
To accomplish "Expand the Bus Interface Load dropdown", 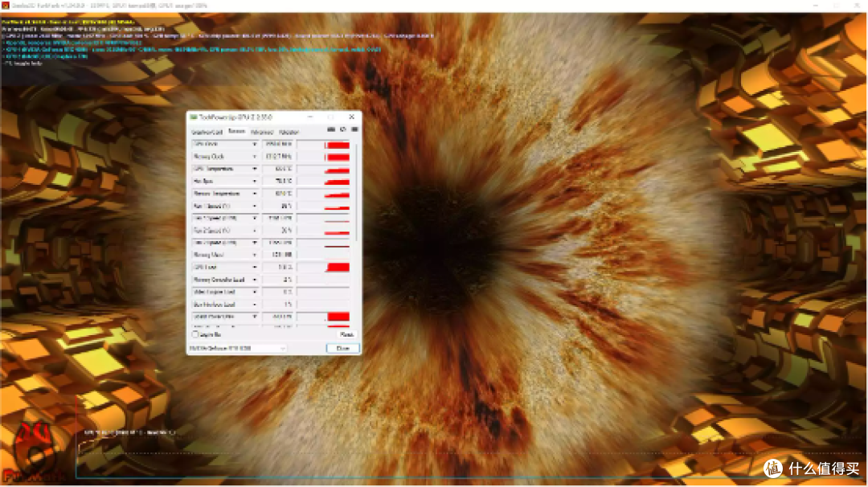I will pos(255,305).
